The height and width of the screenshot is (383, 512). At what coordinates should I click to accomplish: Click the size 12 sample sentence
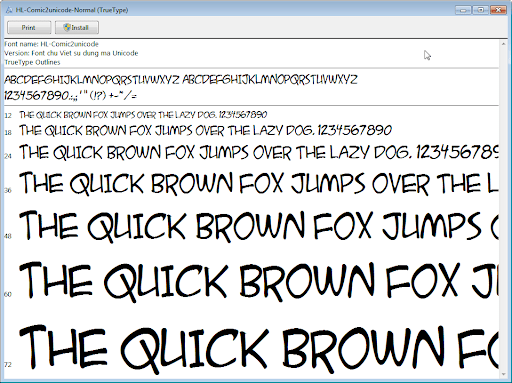pyautogui.click(x=143, y=115)
